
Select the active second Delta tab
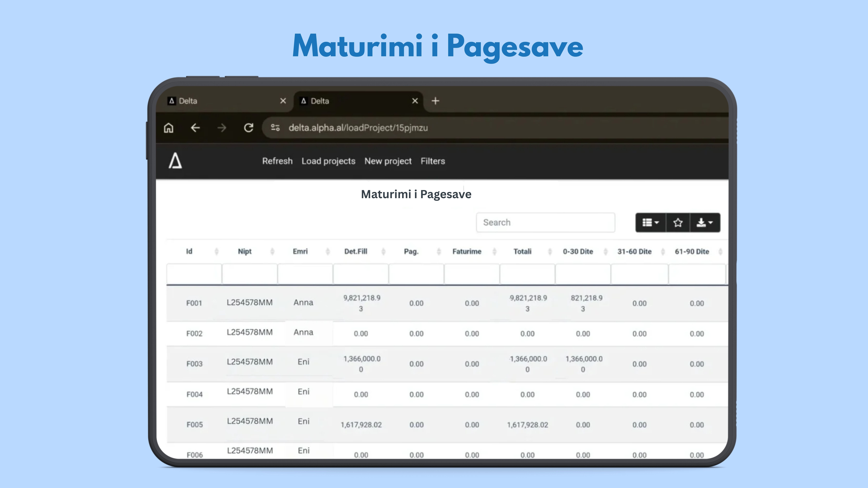(x=359, y=101)
